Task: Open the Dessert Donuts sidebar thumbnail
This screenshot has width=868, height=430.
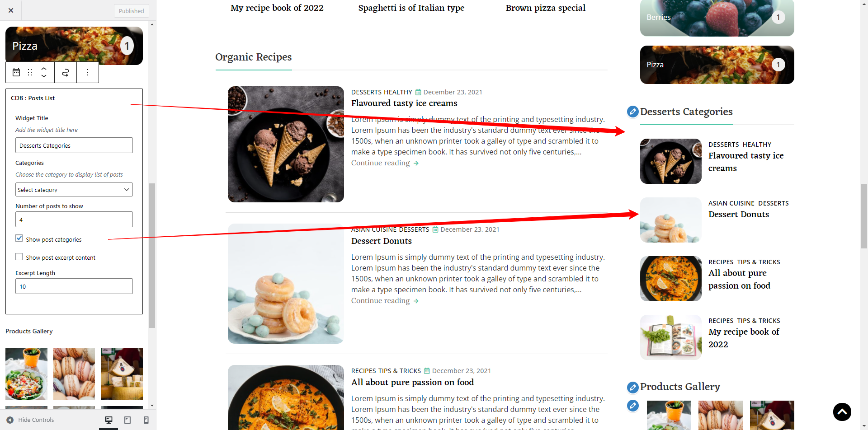Action: 671,220
